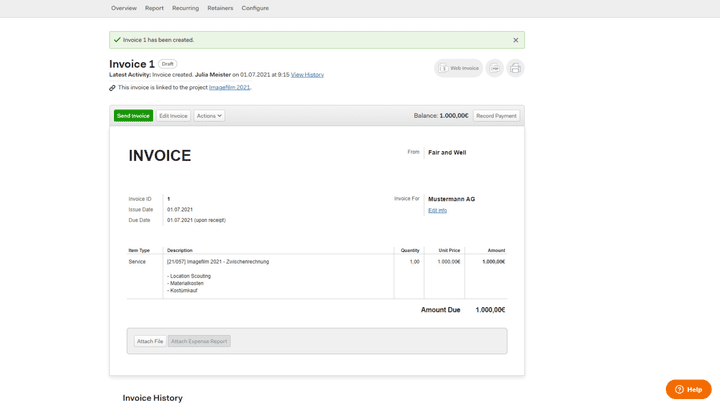Click Edit info under Mustermann AG
Screen dimensions: 720x405
tap(437, 210)
